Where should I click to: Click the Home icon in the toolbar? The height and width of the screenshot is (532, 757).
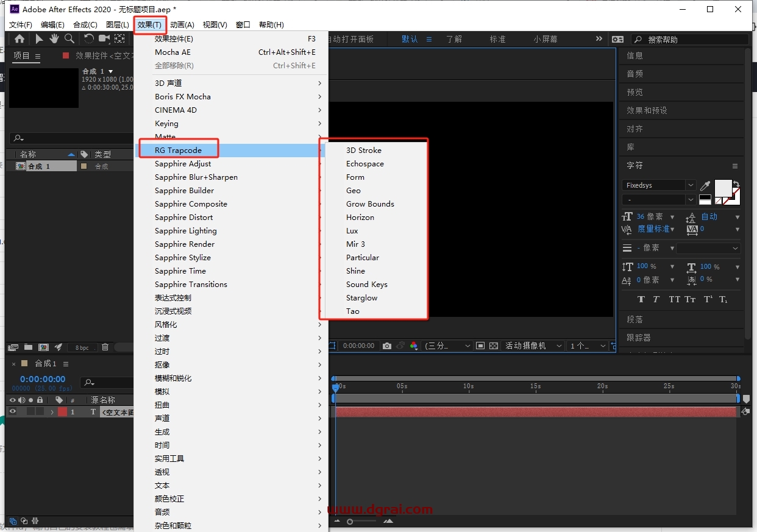pyautogui.click(x=20, y=39)
